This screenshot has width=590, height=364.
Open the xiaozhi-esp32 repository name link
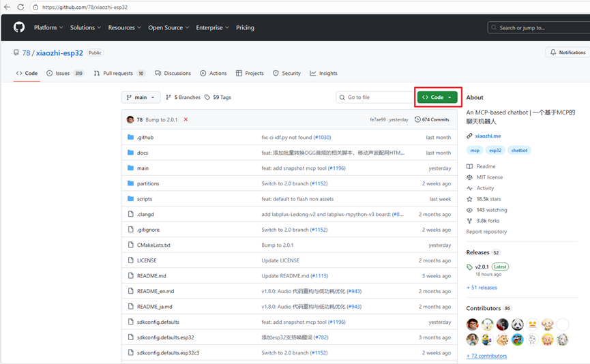point(59,52)
